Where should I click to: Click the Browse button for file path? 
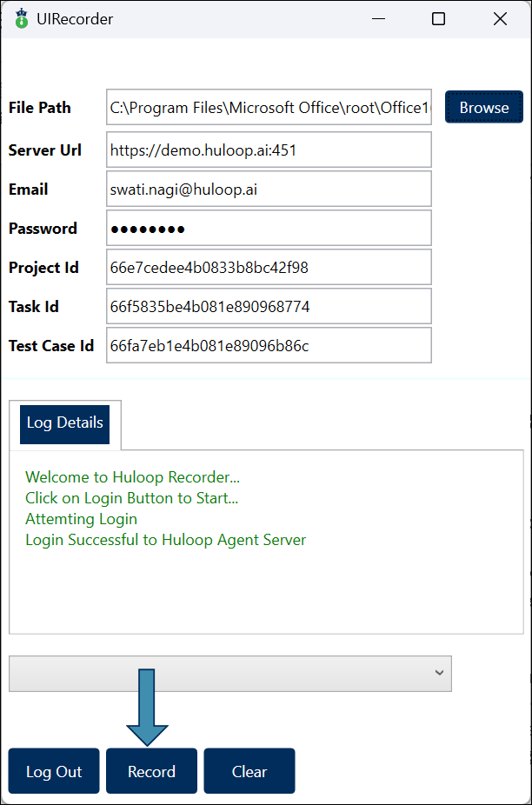click(484, 107)
